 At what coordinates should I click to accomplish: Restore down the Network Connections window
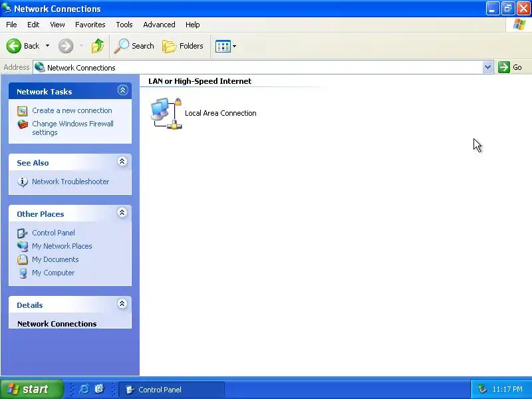coord(508,9)
